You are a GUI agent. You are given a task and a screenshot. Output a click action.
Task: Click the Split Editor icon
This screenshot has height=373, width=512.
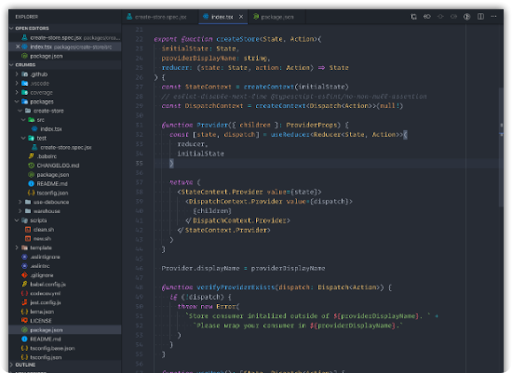(x=480, y=17)
